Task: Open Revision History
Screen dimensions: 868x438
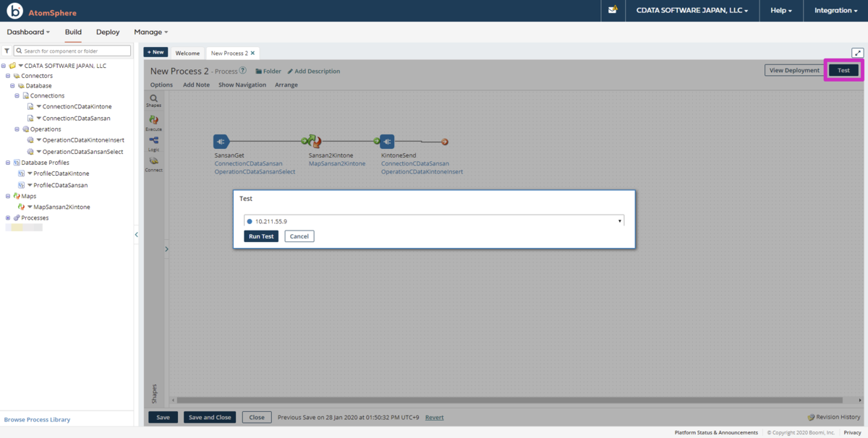Action: 834,417
